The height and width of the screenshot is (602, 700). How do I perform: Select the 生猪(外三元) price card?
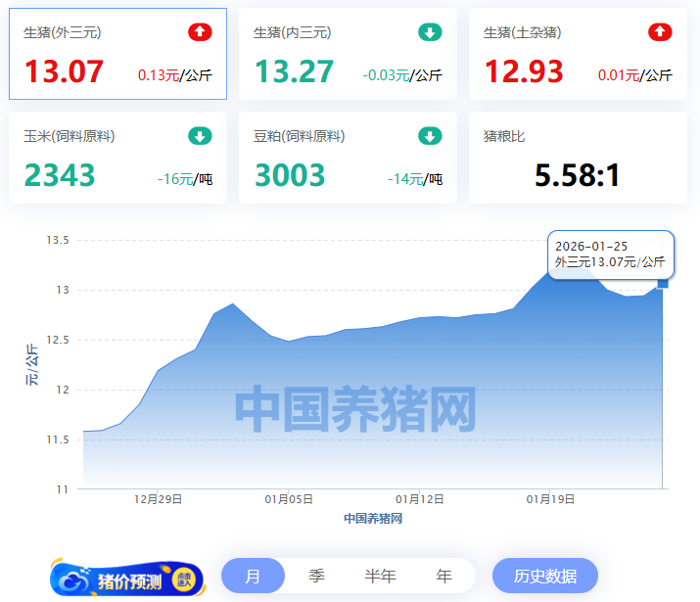pyautogui.click(x=117, y=55)
